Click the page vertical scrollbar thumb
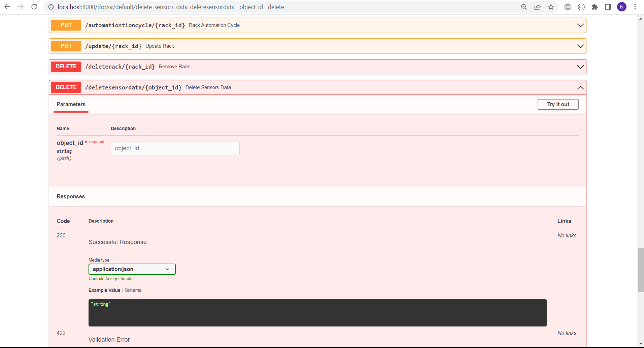This screenshot has width=644, height=348. [640, 270]
